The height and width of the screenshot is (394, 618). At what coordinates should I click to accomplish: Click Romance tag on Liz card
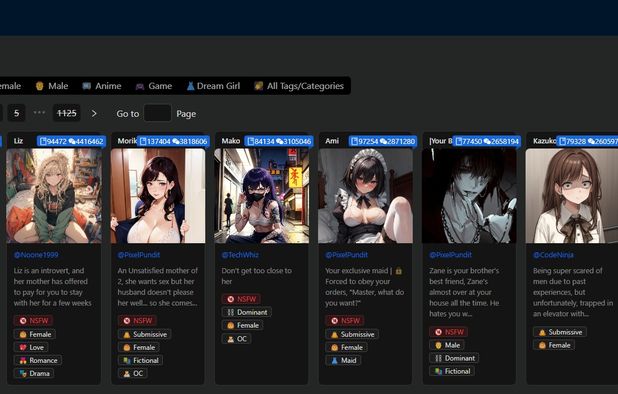pos(38,361)
